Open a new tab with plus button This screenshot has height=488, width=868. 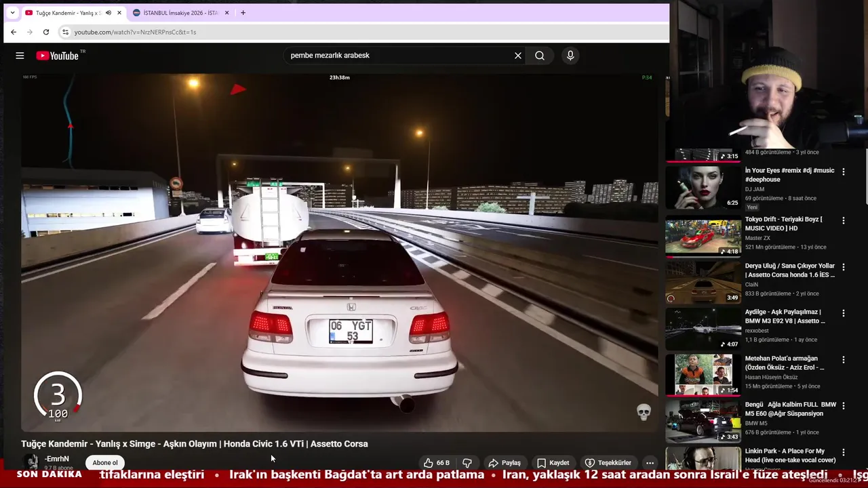click(243, 13)
